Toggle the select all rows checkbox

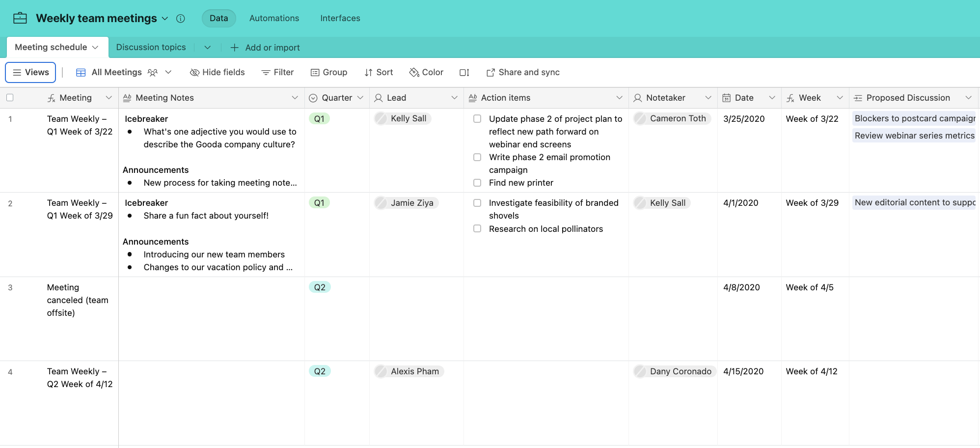[x=10, y=98]
